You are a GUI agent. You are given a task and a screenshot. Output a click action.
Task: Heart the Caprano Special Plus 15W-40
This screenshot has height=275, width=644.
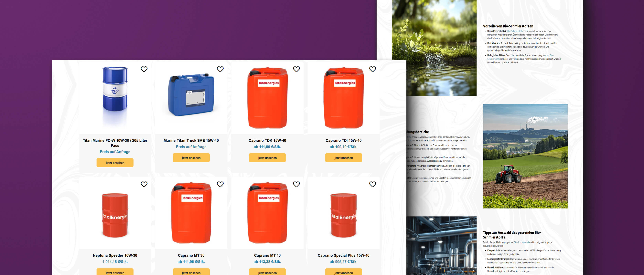pos(372,184)
